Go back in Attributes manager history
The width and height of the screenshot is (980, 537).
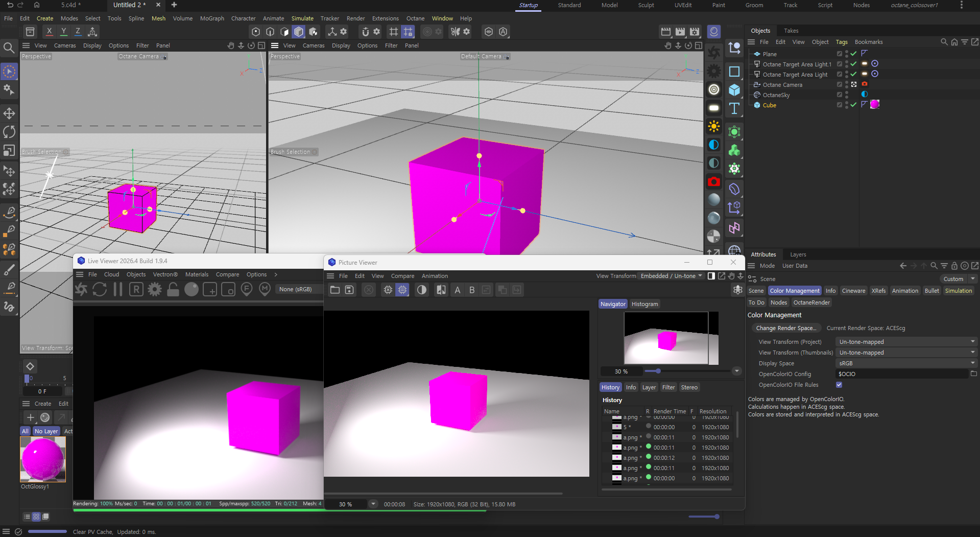903,266
